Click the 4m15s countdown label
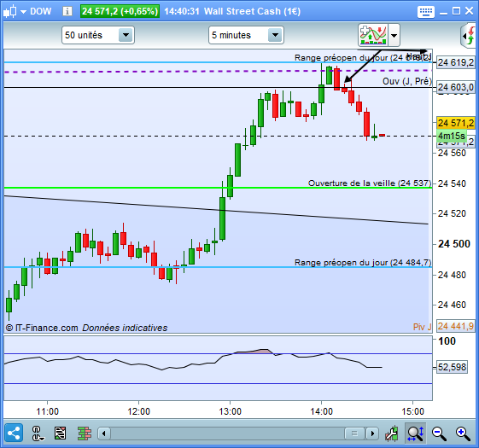 (x=452, y=136)
